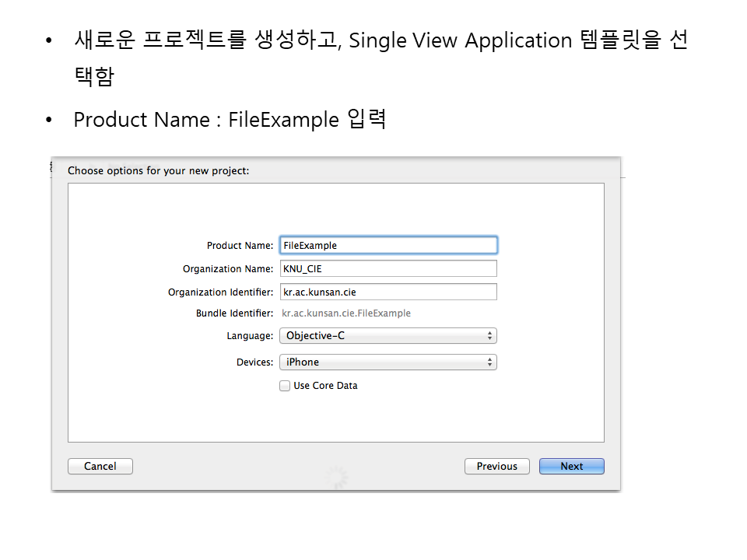The width and height of the screenshot is (747, 560).
Task: Go back with the Previous button
Action: click(x=496, y=467)
